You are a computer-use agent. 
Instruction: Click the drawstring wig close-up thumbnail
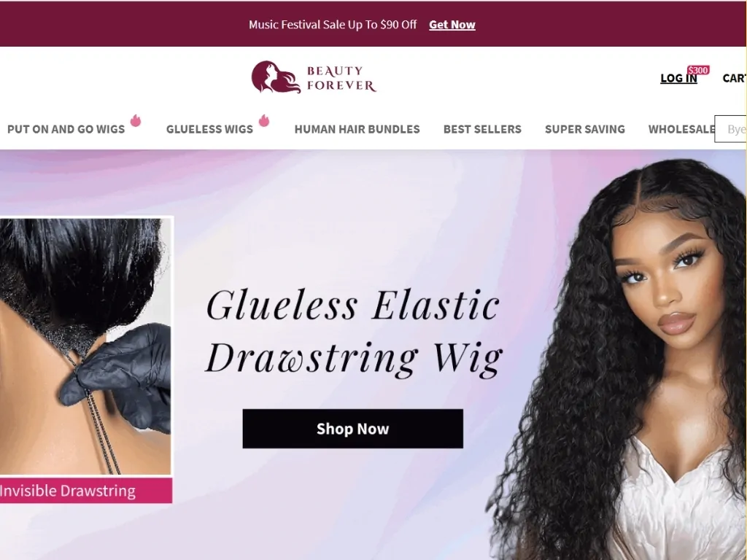tap(86, 346)
